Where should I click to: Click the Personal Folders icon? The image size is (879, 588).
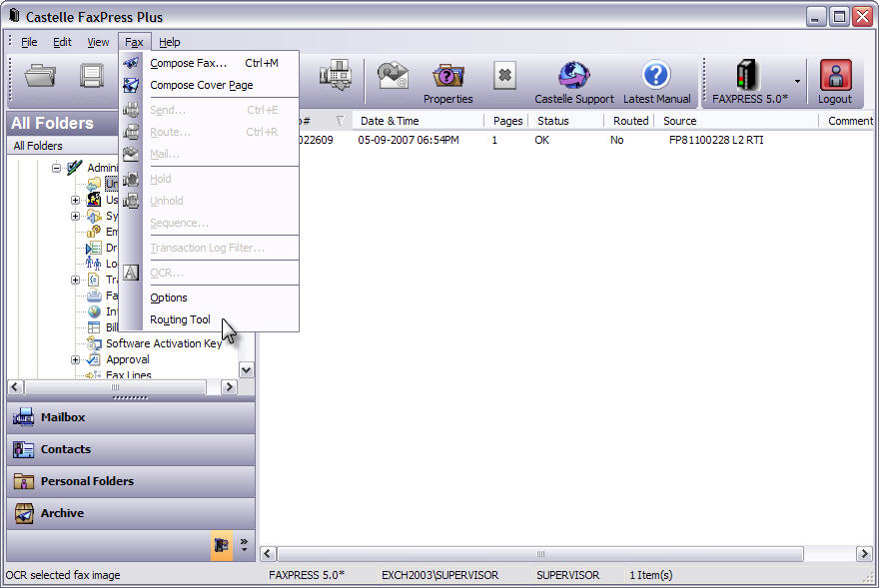click(x=24, y=481)
